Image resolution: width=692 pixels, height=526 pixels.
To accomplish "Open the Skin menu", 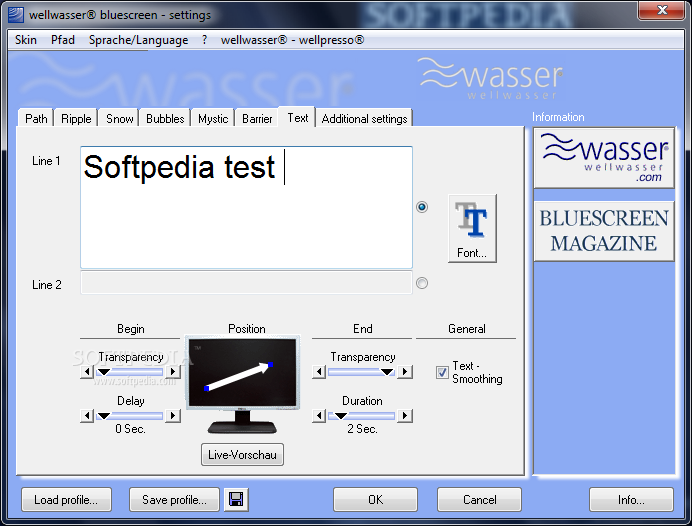I will (x=26, y=40).
